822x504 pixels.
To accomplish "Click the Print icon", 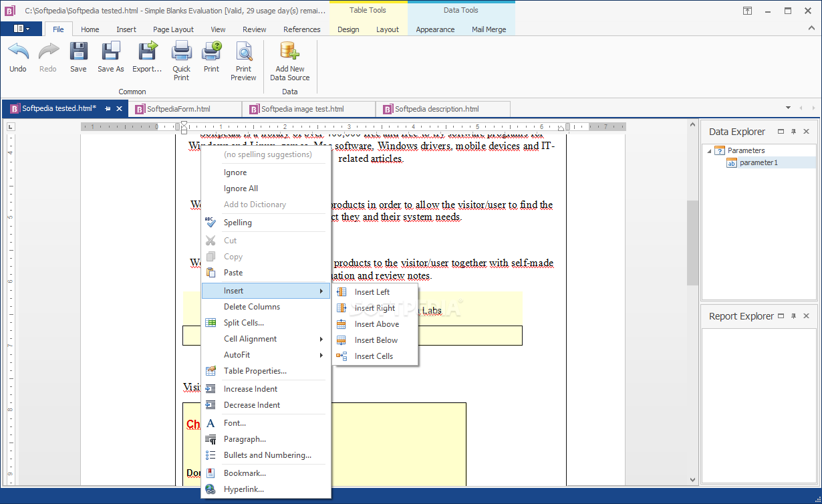I will point(211,52).
